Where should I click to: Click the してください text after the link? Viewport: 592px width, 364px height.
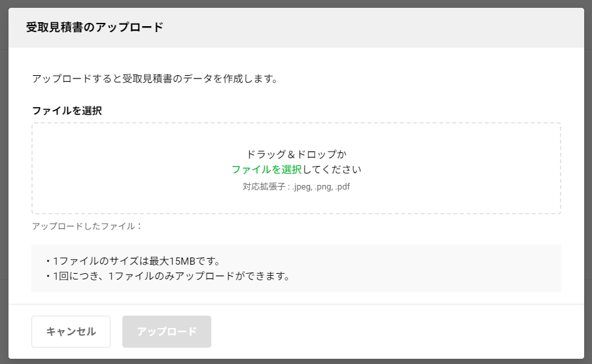[332, 170]
